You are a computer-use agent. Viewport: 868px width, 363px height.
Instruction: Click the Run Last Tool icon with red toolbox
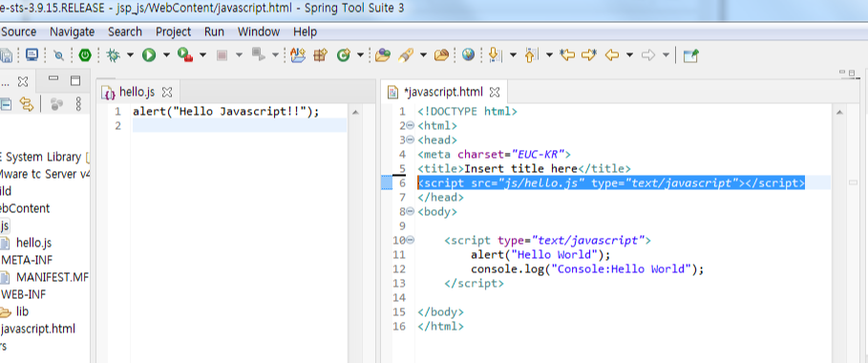[x=185, y=54]
